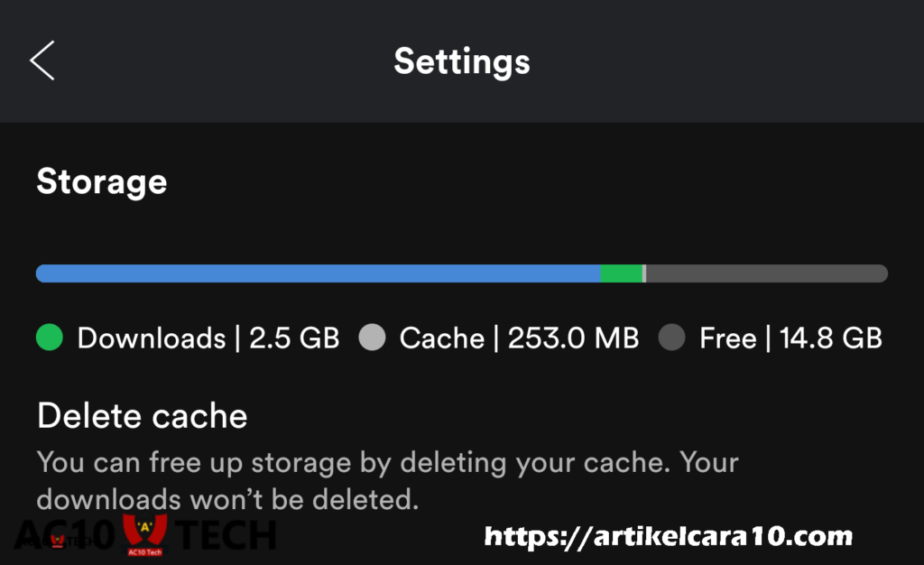Viewport: 924px width, 565px height.
Task: Open the artikelcara10.com link
Action: coord(670,535)
